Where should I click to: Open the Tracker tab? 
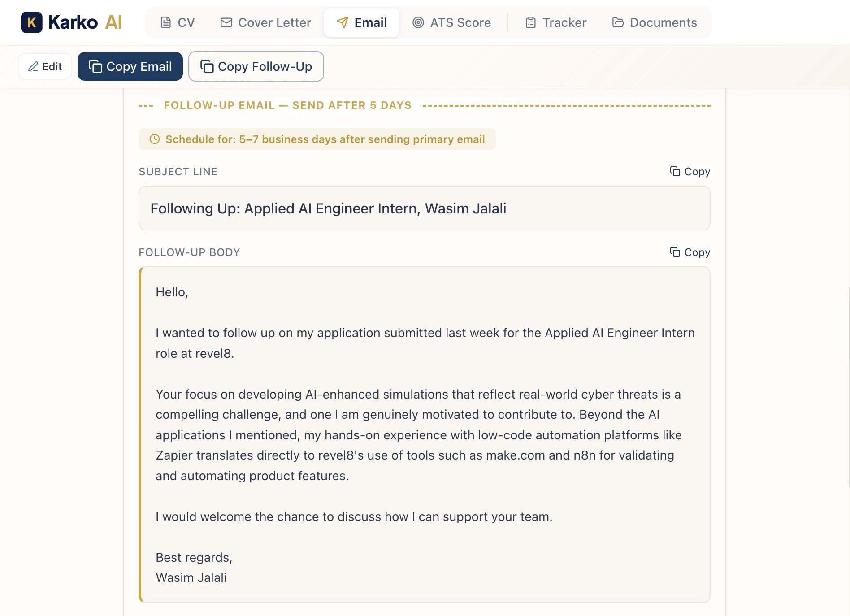(555, 22)
